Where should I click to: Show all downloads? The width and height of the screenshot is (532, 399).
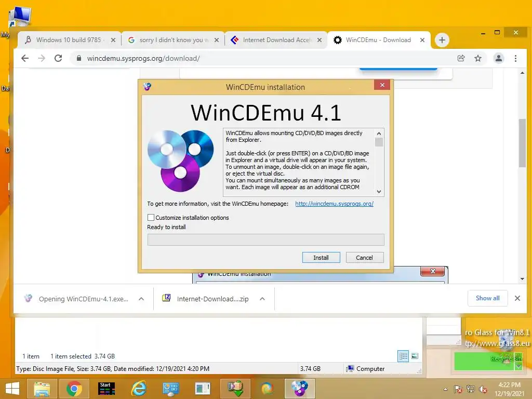pyautogui.click(x=487, y=298)
